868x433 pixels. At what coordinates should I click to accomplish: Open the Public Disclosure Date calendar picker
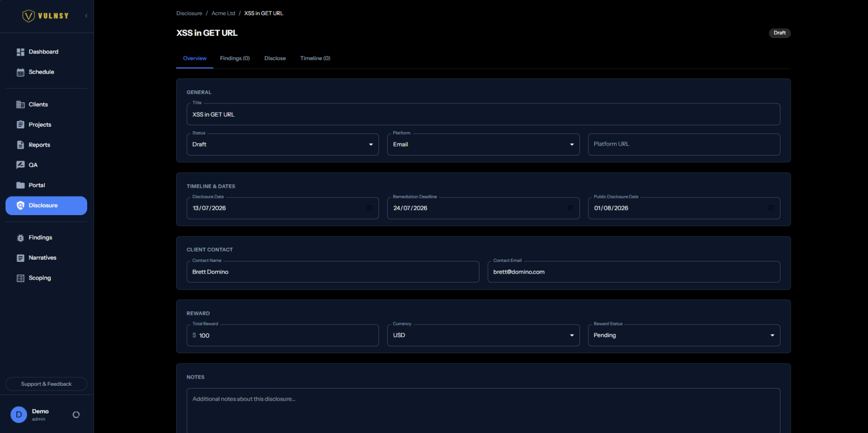pos(771,208)
